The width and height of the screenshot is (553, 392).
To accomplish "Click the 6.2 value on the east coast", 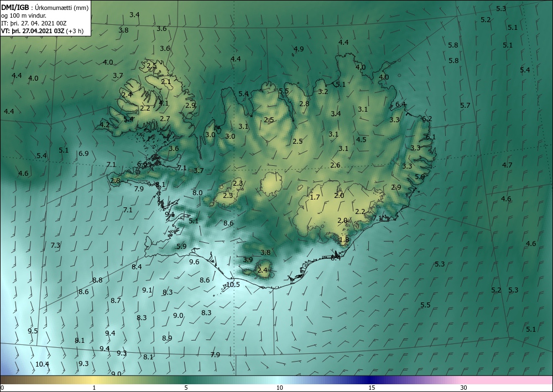I will (x=427, y=119).
